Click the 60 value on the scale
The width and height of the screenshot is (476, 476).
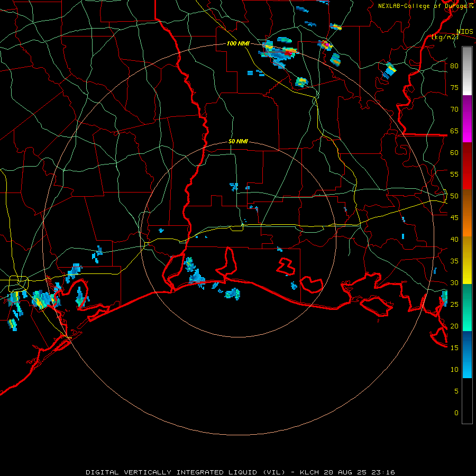point(454,153)
